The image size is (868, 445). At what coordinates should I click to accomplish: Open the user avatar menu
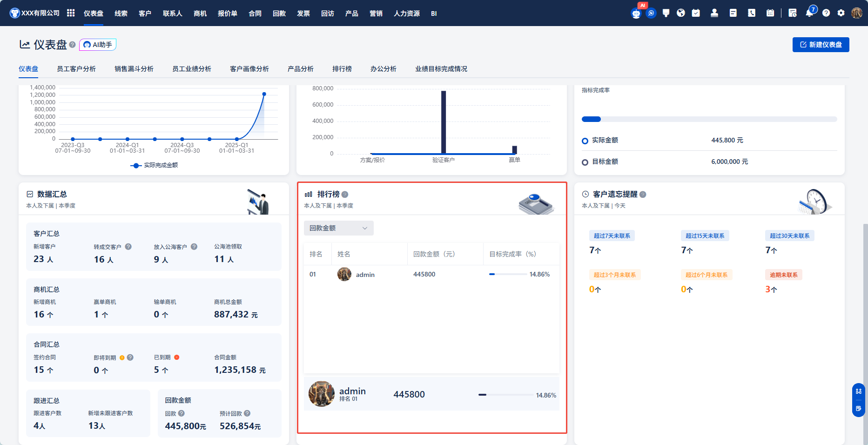857,13
